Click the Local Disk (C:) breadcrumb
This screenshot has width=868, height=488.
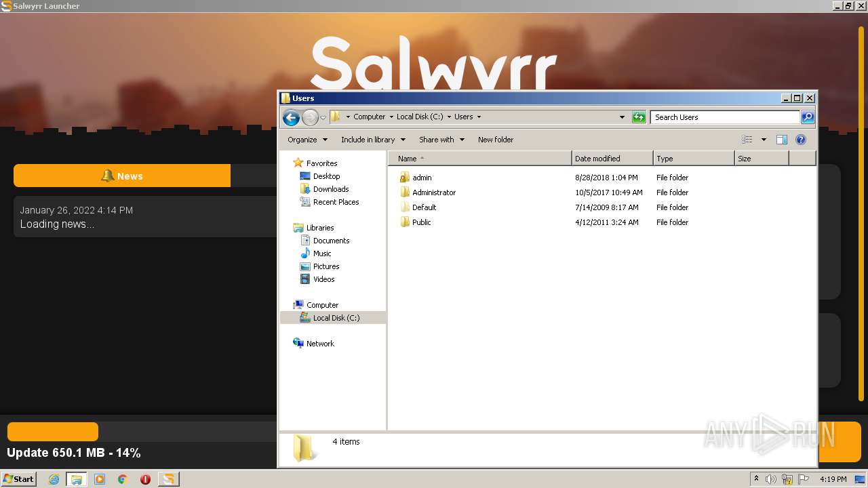click(x=420, y=117)
